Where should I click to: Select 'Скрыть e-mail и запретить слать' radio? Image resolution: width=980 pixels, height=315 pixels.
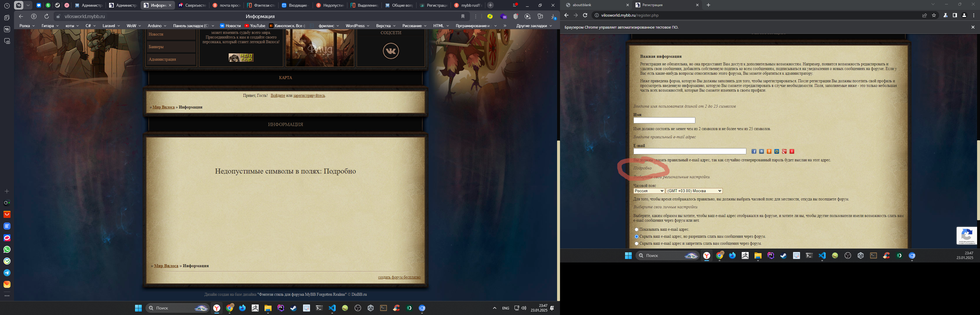point(636,244)
